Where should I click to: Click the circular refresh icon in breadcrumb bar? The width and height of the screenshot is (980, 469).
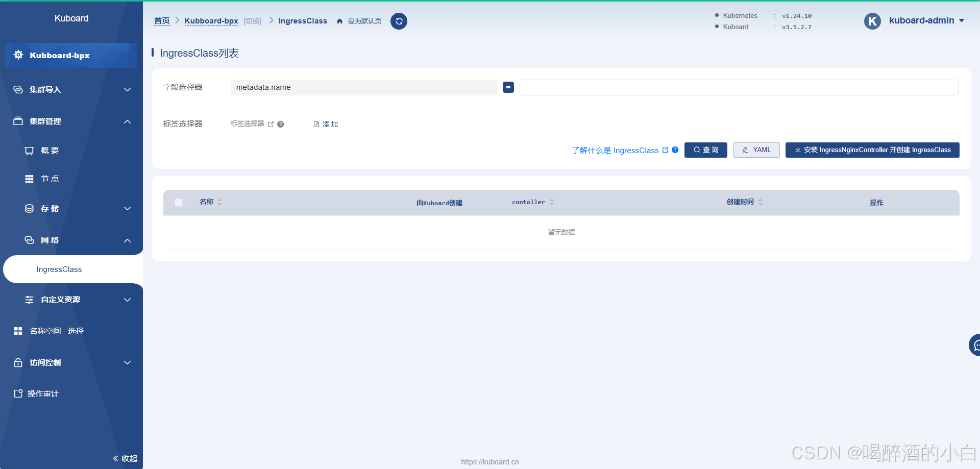(399, 21)
